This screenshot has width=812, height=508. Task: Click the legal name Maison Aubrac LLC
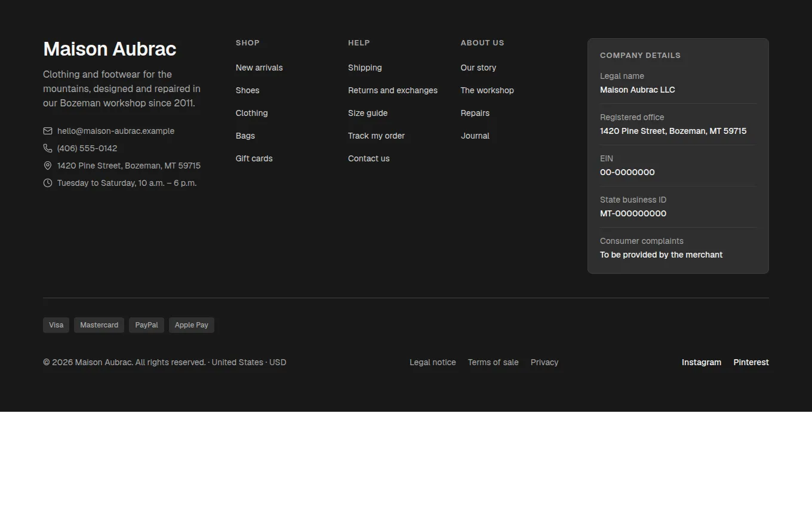[638, 90]
